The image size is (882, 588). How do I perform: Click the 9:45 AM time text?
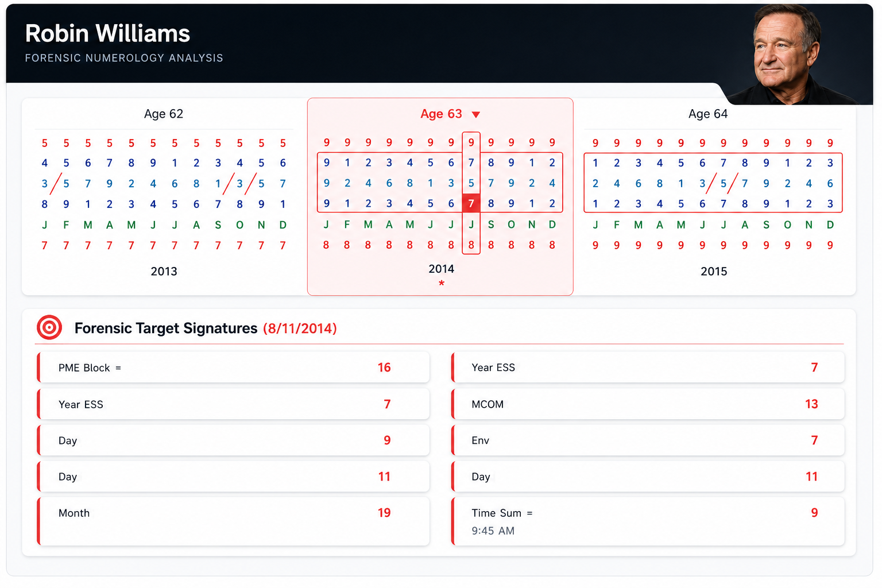coord(493,531)
